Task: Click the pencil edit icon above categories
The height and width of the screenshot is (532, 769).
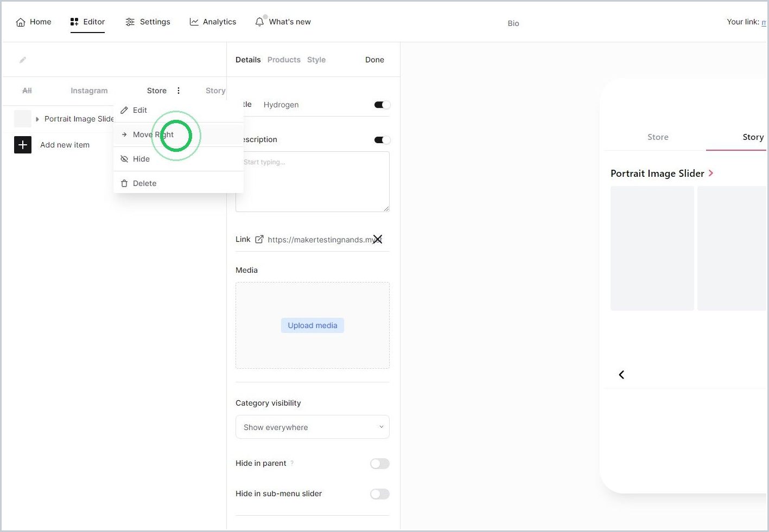Action: point(23,60)
